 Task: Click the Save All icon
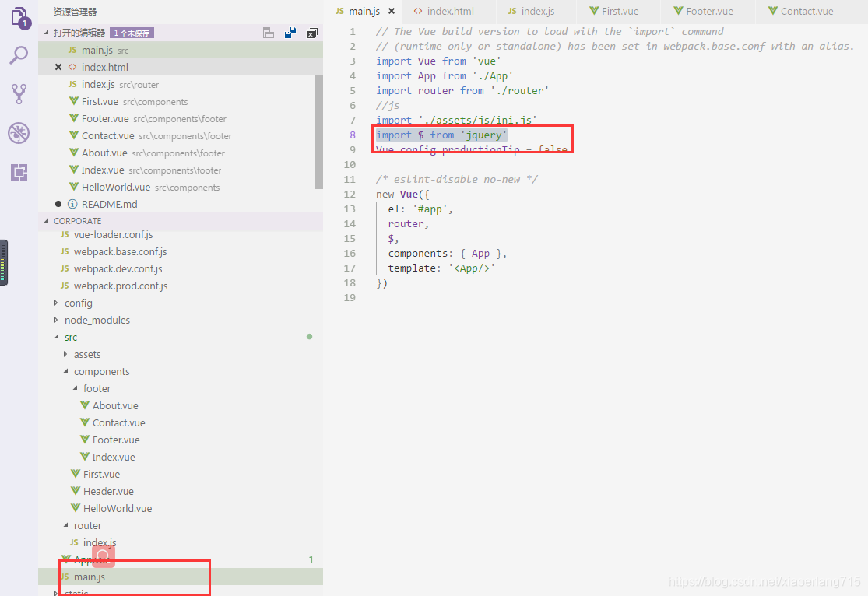pos(290,33)
